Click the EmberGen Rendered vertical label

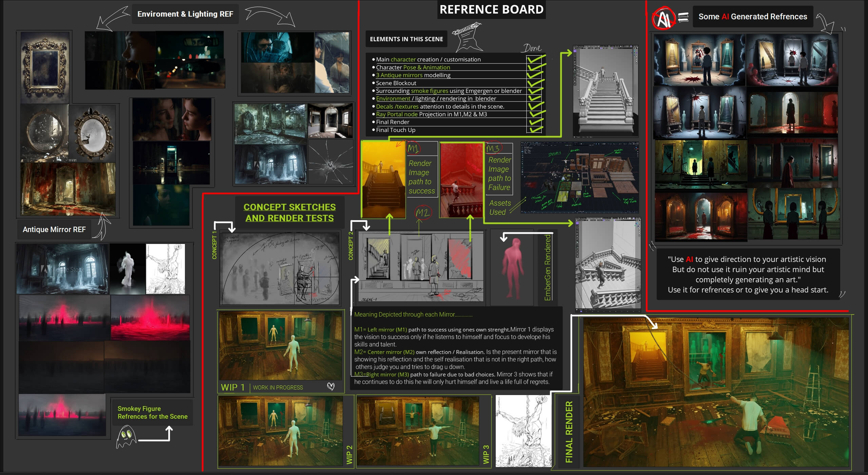point(547,267)
